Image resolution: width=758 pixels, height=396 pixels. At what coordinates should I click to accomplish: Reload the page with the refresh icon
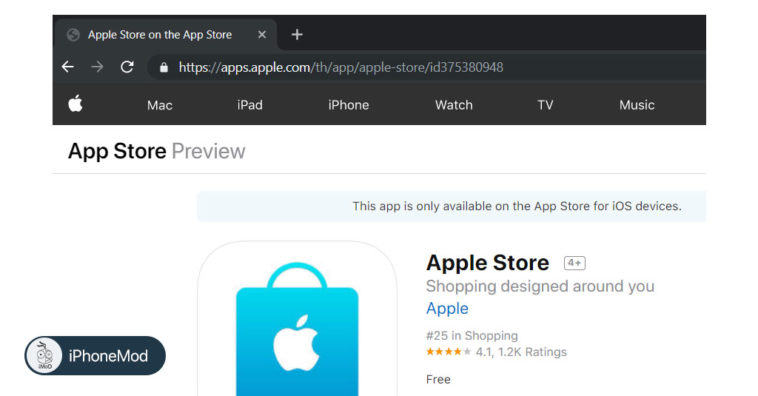pyautogui.click(x=127, y=67)
